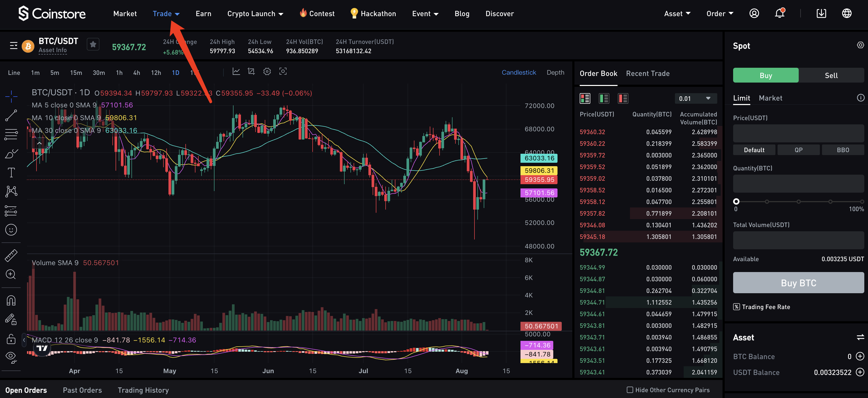868x398 pixels.
Task: Open the chart indicators icon
Action: click(236, 71)
